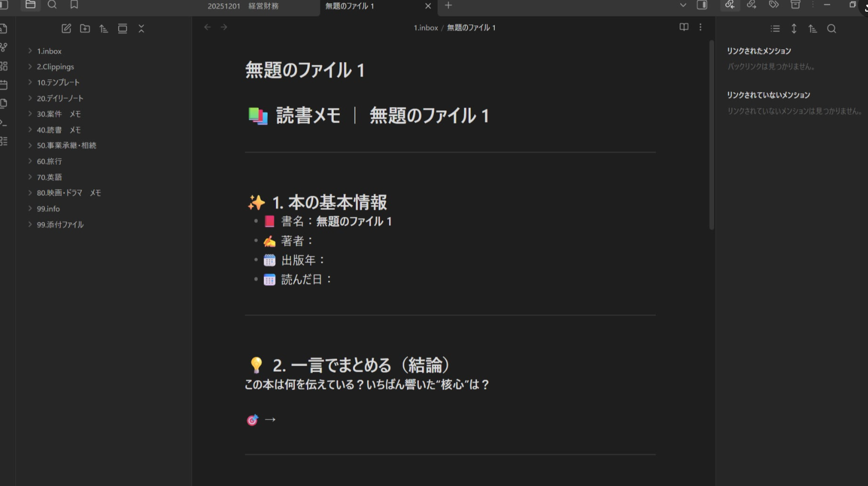Click the new folder icon
Viewport: 868px width, 486px height.
85,29
